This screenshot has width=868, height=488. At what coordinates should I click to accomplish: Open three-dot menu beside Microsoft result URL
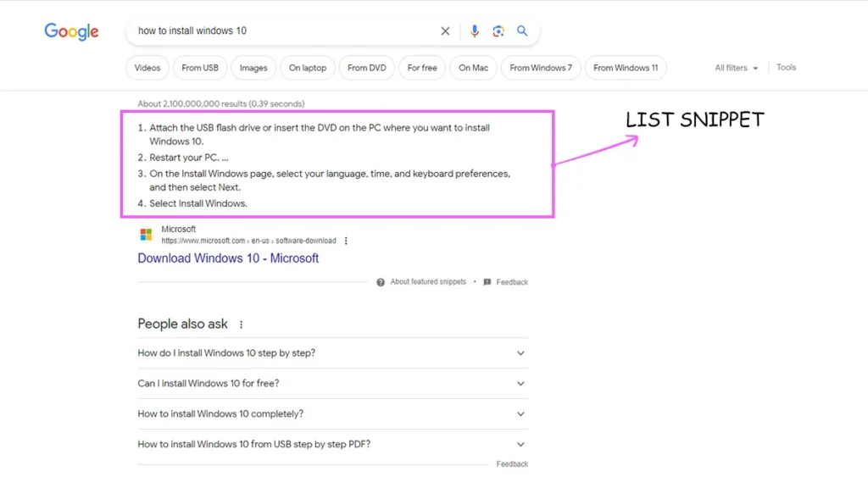pyautogui.click(x=346, y=241)
